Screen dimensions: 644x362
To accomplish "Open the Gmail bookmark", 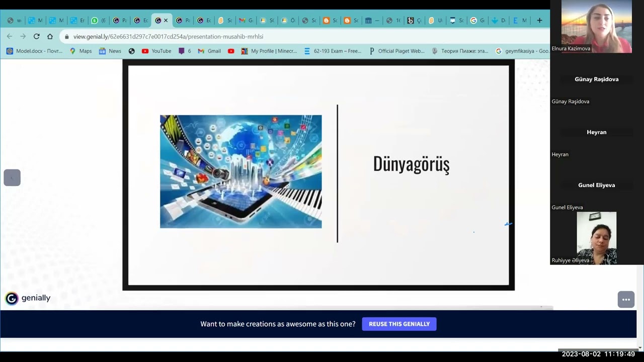I will (x=209, y=51).
